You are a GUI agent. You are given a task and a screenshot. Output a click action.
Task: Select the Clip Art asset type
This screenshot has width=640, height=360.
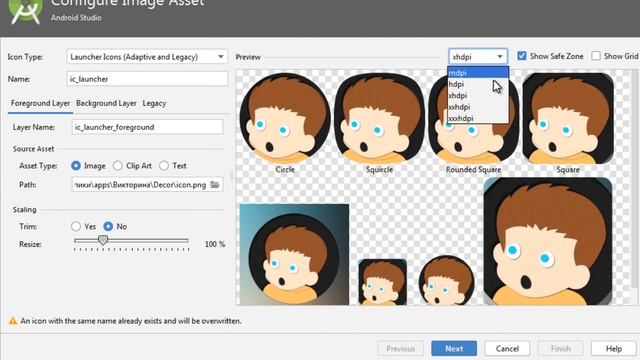tap(118, 166)
